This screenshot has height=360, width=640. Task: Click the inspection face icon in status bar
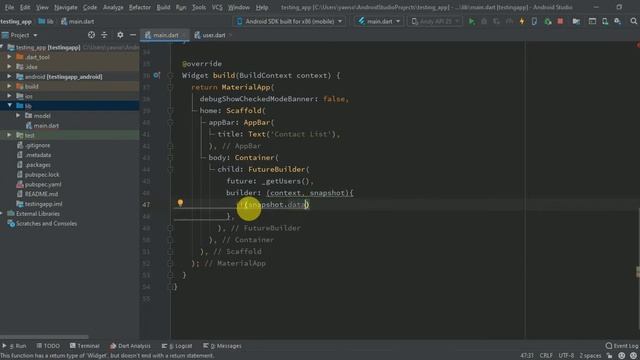[x=621, y=356]
